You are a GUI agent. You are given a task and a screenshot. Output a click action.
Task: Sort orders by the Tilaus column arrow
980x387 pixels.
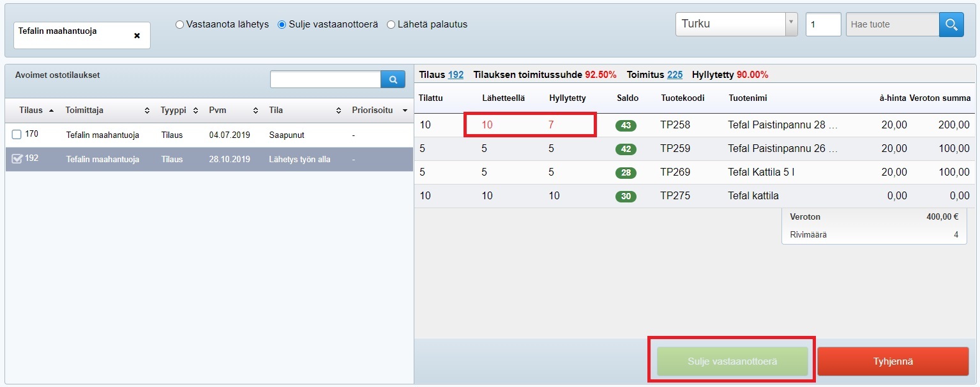pyautogui.click(x=51, y=110)
